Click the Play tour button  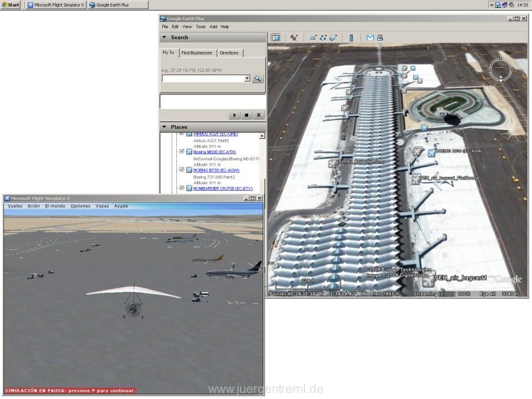point(235,115)
